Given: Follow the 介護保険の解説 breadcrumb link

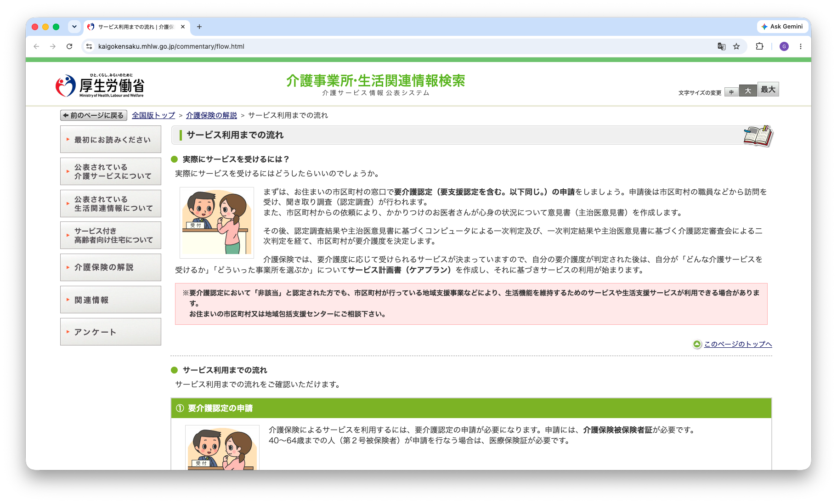Looking at the screenshot, I should (211, 115).
